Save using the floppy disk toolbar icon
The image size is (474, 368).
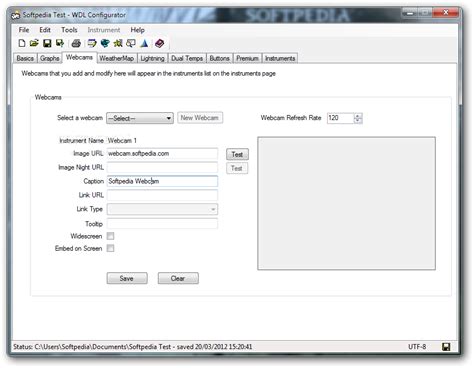47,43
